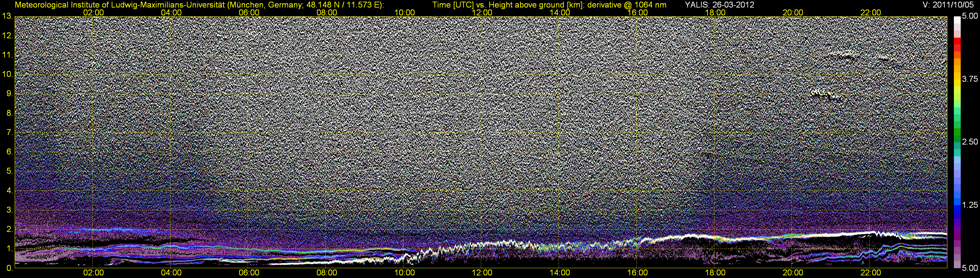The width and height of the screenshot is (980, 278).
Task: Click the 06:00 label on lower time axis
Action: [x=249, y=273]
